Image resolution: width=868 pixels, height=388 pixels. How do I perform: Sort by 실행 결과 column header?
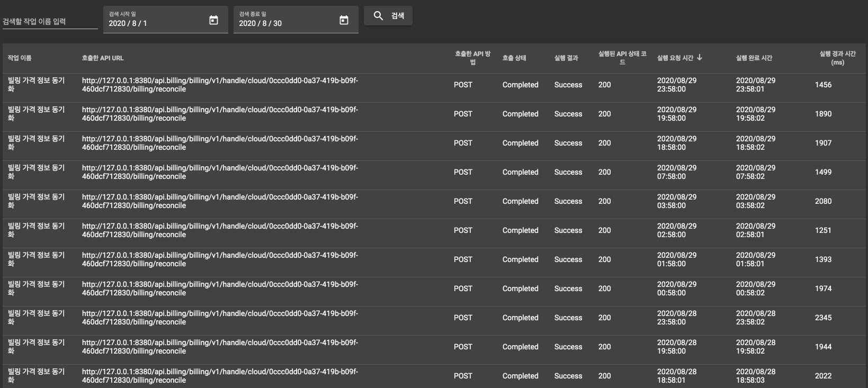tap(566, 58)
